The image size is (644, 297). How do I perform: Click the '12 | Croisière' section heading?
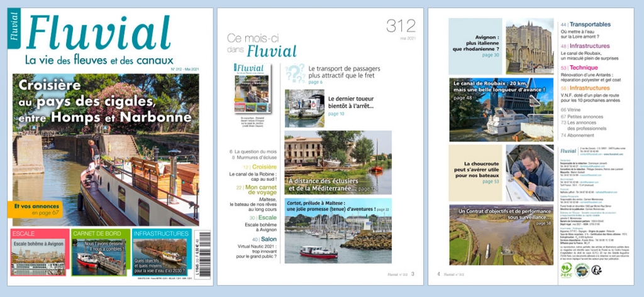pyautogui.click(x=258, y=167)
